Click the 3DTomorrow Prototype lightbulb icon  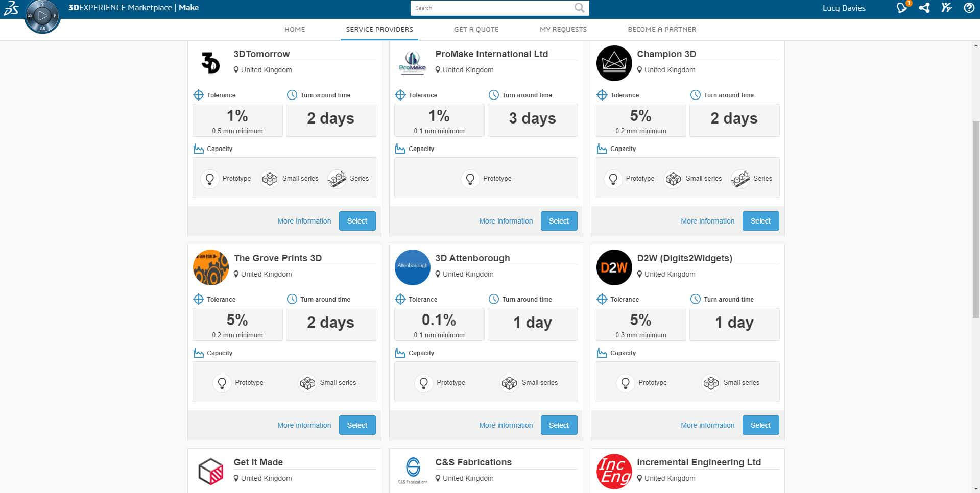[209, 179]
